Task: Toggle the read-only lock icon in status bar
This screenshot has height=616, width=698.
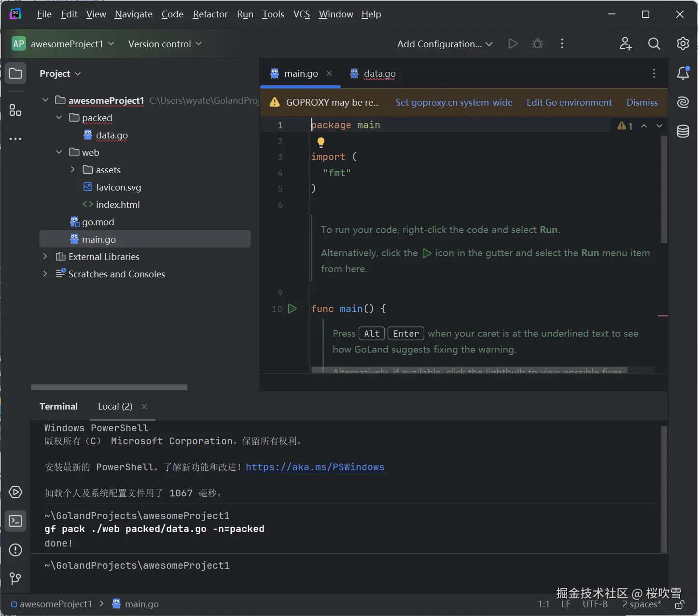Action: click(x=680, y=605)
